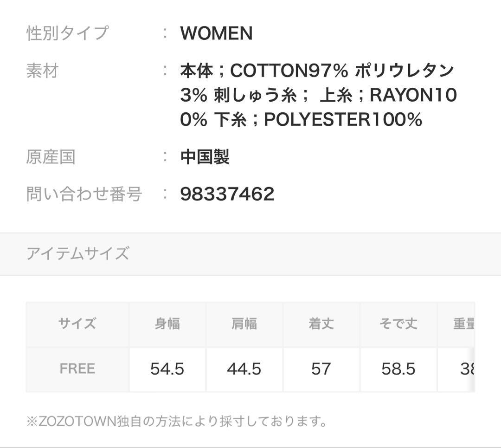Click the 原産国 country label

pyautogui.click(x=51, y=157)
